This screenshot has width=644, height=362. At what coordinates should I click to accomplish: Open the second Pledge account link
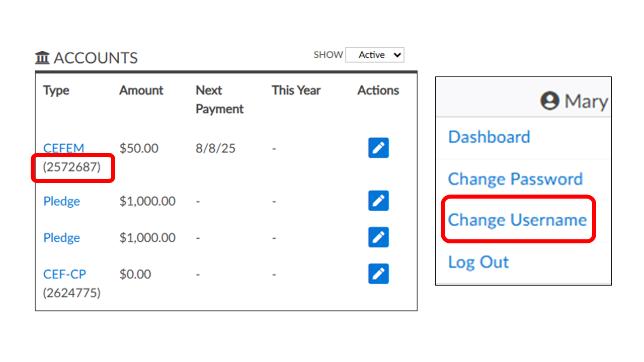tap(62, 238)
